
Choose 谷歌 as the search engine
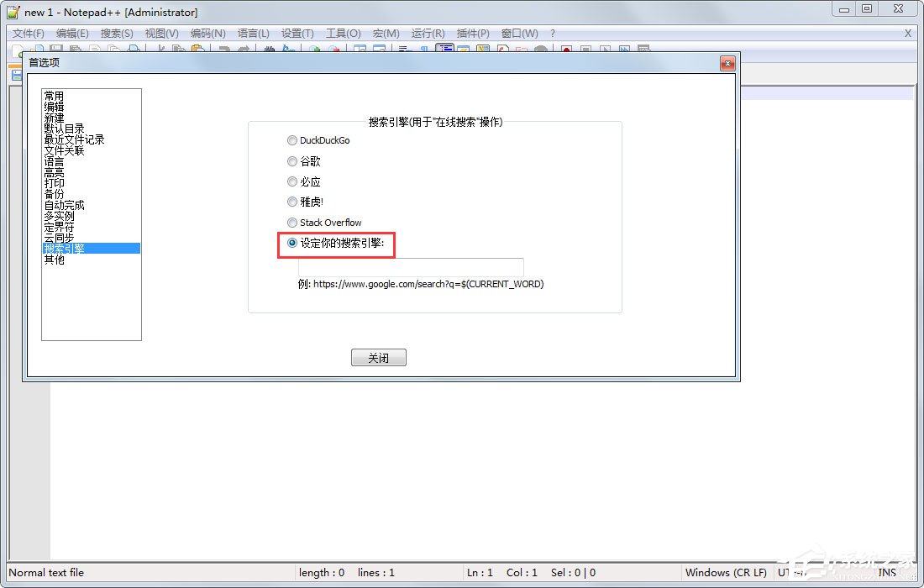click(292, 161)
